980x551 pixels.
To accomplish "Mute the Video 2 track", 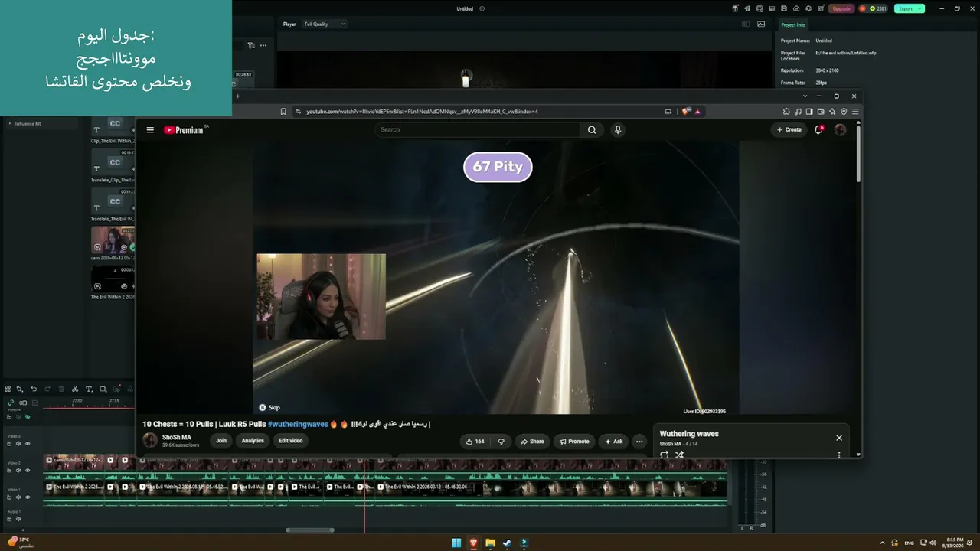I will [x=18, y=471].
